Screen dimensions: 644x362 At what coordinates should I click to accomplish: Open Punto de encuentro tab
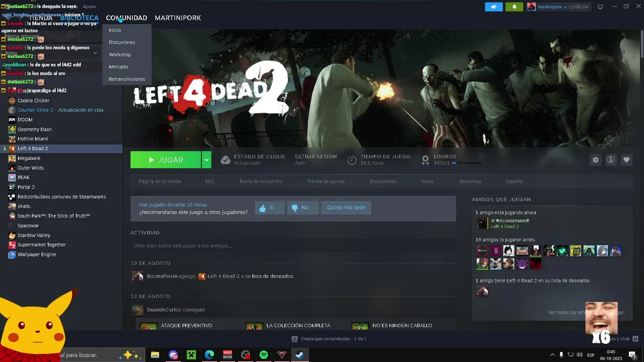tap(261, 182)
